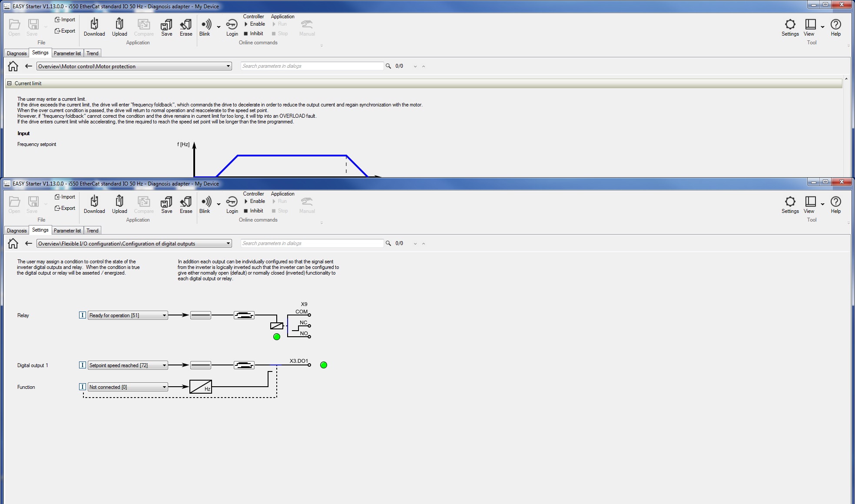
Task: Click Enable controller command in the lower window
Action: 255,201
